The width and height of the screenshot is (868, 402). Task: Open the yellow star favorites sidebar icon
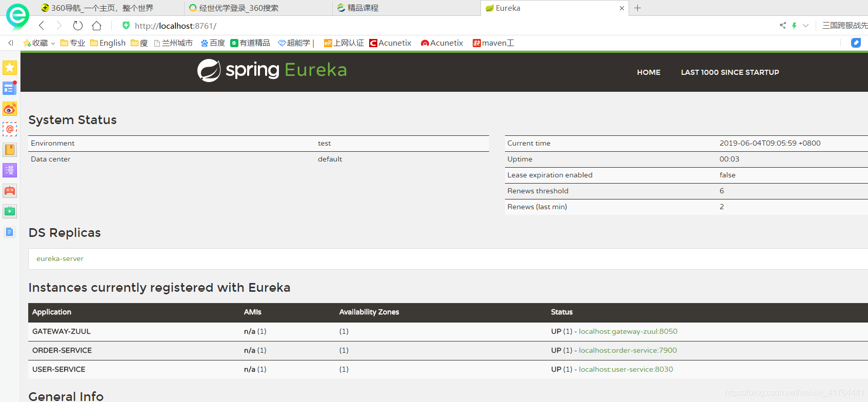[x=10, y=68]
